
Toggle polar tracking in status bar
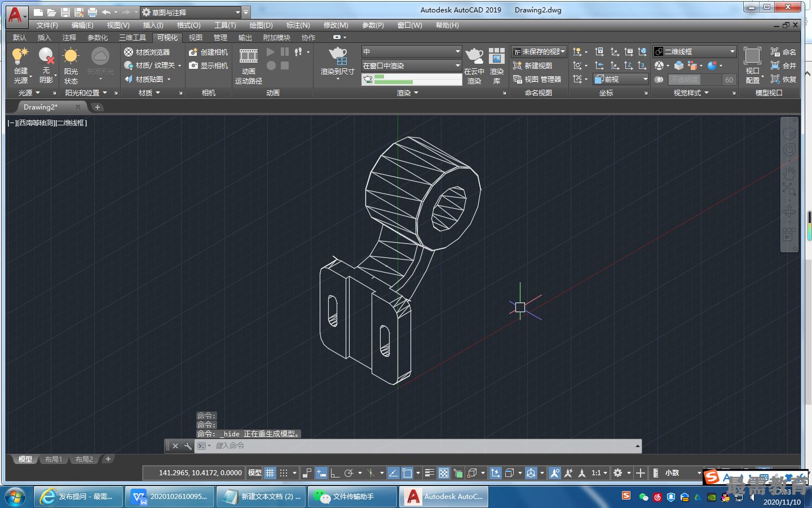click(x=349, y=473)
